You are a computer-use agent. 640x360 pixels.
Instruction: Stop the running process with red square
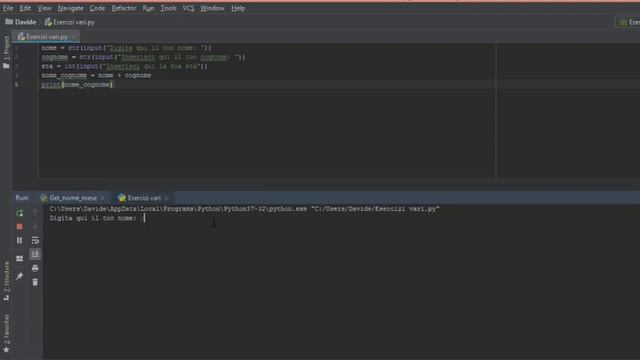coord(20,227)
